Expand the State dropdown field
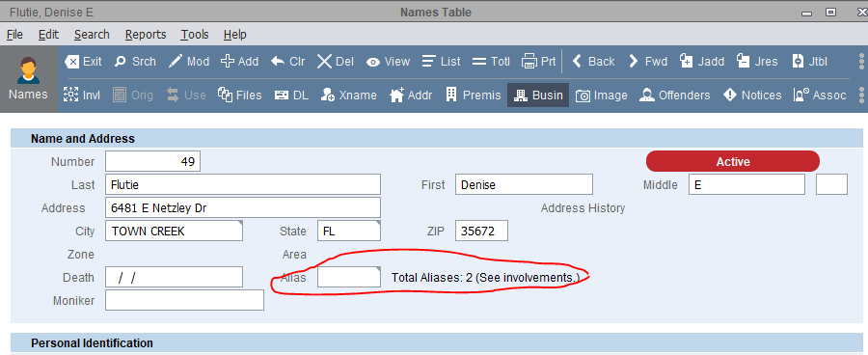 tap(349, 231)
